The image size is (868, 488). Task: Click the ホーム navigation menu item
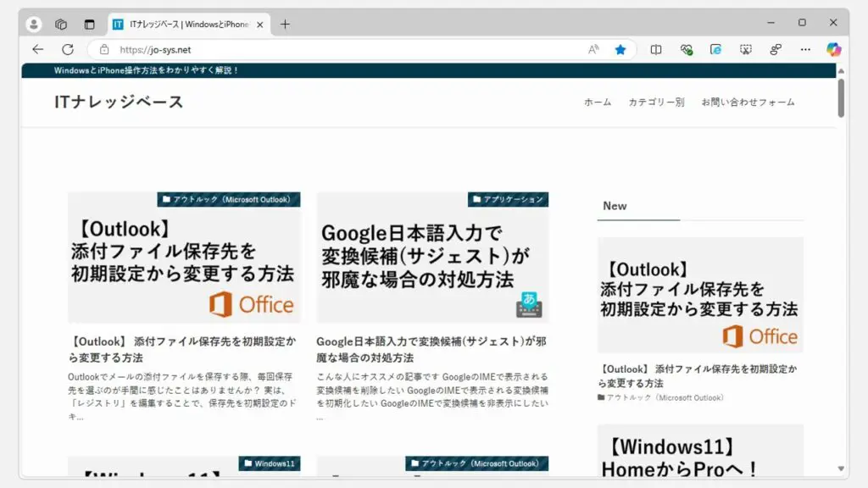pos(597,103)
